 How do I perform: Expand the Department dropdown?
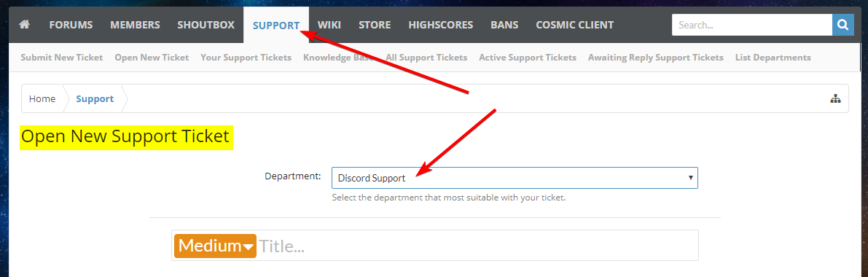pyautogui.click(x=515, y=179)
